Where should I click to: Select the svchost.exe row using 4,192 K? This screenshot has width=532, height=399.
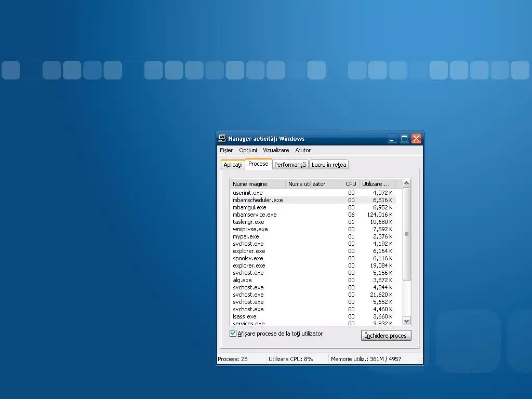[x=312, y=244]
